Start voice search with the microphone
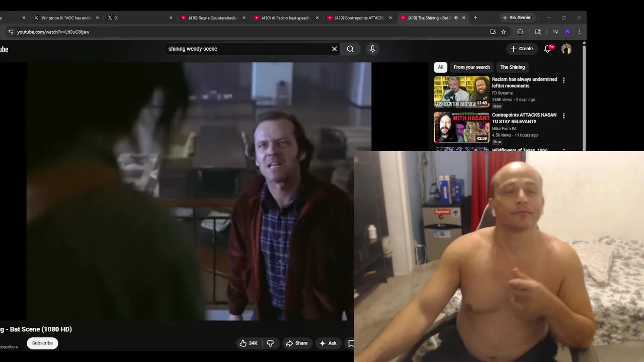 point(372,49)
